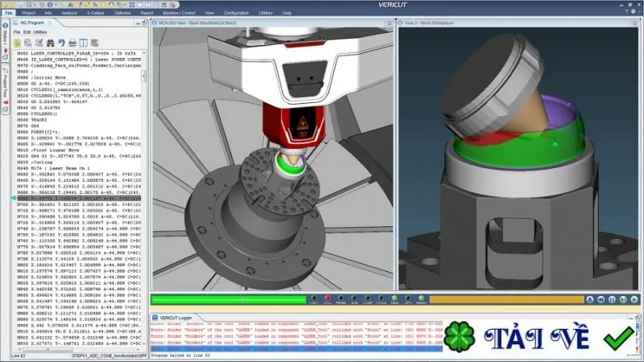Toggle the READY status indicator light
Viewport: 644px width, 362px height.
click(x=421, y=299)
